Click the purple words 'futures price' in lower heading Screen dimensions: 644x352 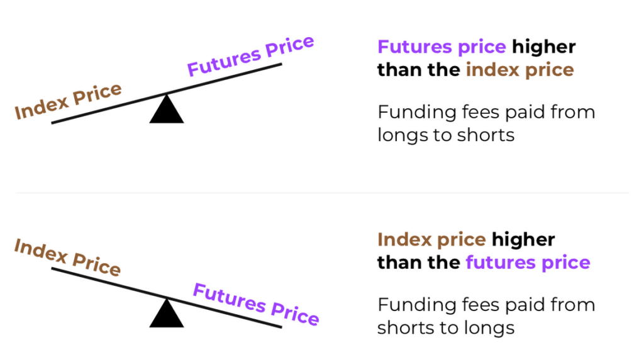(528, 263)
